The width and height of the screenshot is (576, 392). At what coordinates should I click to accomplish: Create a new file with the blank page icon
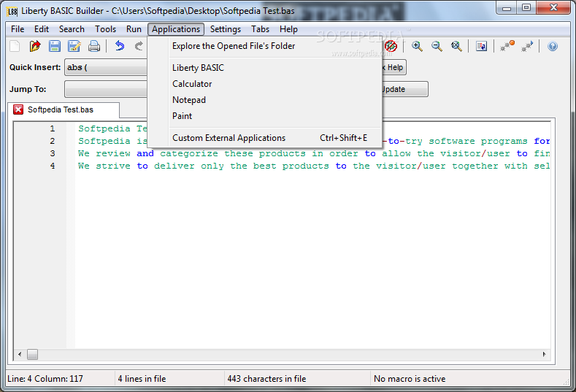[15, 46]
